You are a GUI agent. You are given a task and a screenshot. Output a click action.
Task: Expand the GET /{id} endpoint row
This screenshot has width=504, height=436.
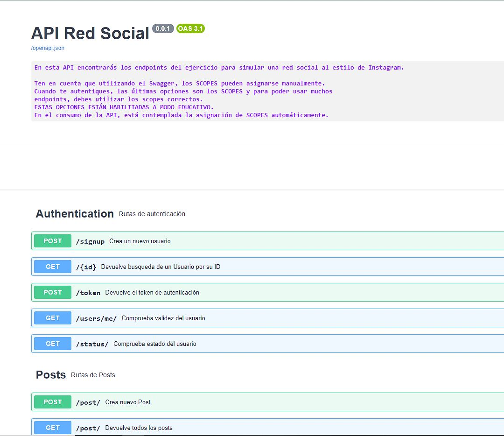coord(267,267)
